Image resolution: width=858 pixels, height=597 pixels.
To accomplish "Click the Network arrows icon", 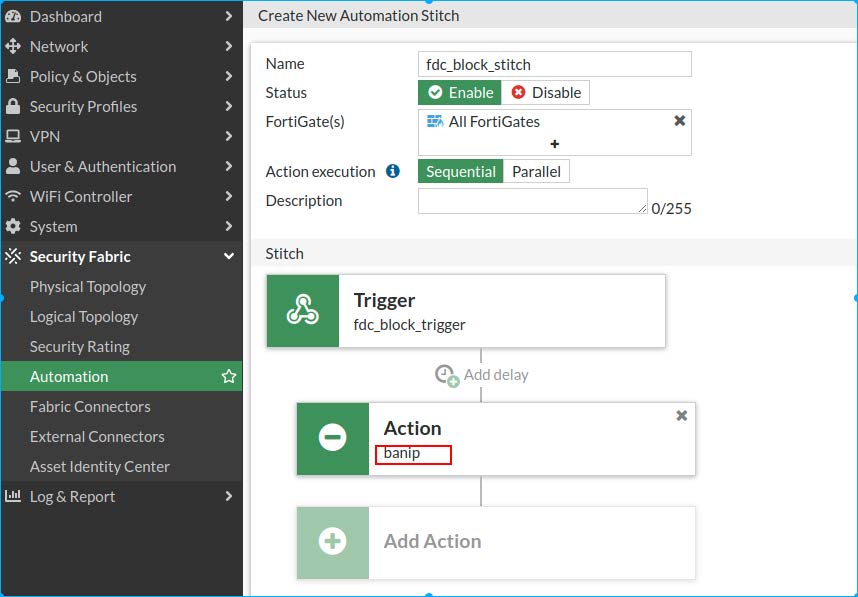I will 13,47.
